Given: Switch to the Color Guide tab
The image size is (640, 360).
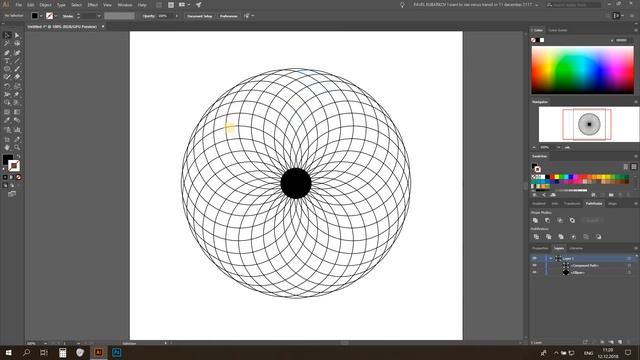Looking at the screenshot, I should tap(558, 30).
